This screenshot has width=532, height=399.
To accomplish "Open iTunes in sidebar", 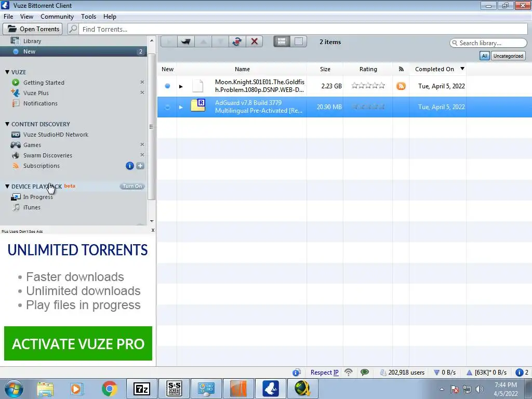I will 32,207.
